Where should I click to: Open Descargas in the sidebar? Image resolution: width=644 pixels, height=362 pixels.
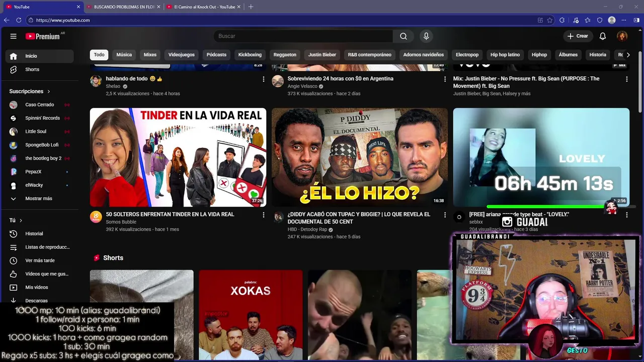coord(40,300)
